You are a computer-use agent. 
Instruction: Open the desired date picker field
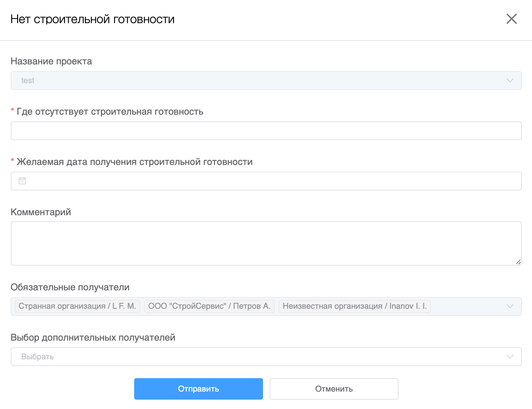(x=266, y=181)
